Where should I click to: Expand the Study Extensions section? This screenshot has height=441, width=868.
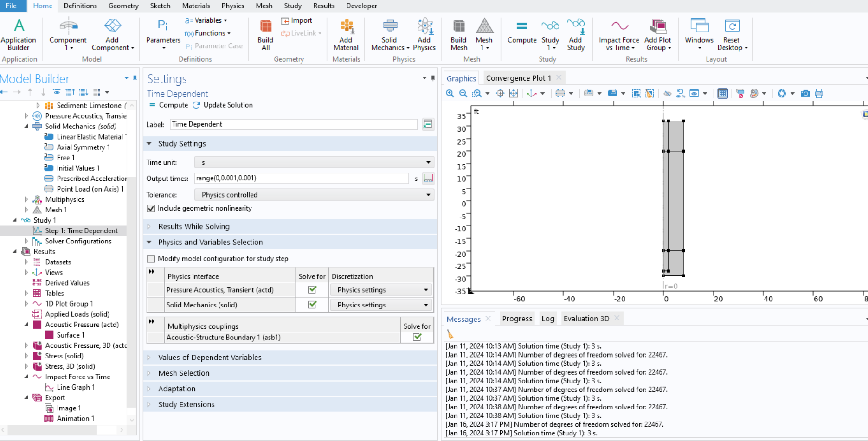(149, 404)
